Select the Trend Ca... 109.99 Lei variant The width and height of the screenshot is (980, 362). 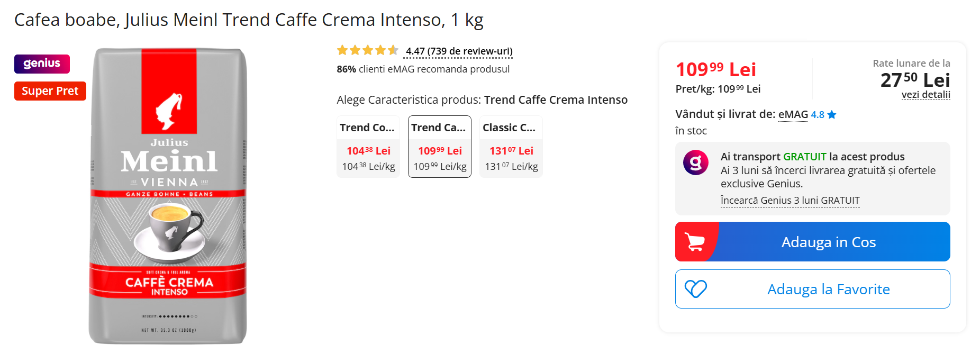click(440, 147)
